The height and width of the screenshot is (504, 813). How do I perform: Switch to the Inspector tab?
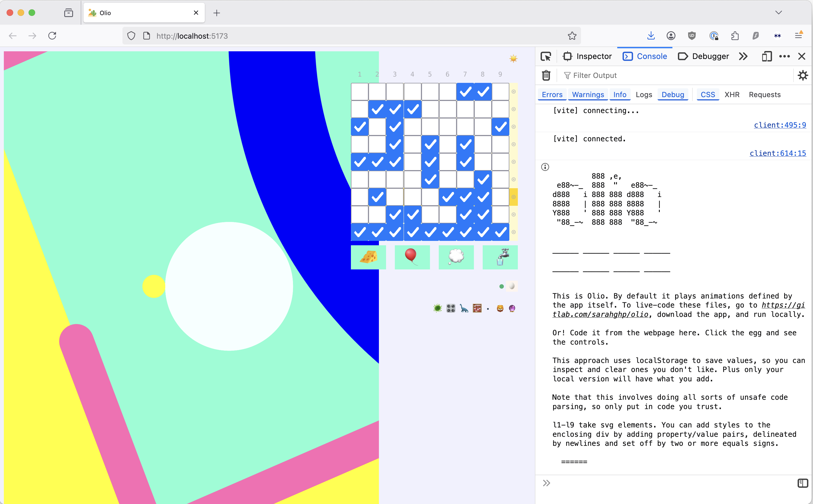point(587,56)
